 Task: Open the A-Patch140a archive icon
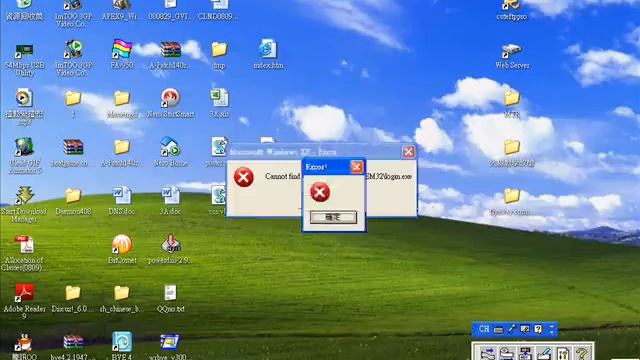171,50
